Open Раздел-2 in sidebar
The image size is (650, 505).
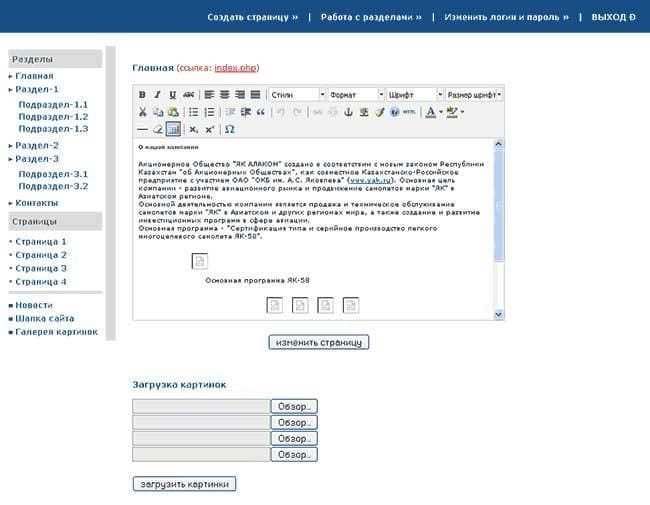click(37, 146)
